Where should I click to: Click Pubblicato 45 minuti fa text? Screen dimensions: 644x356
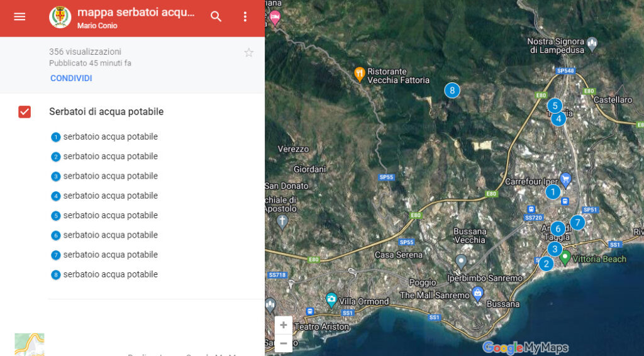coord(90,64)
